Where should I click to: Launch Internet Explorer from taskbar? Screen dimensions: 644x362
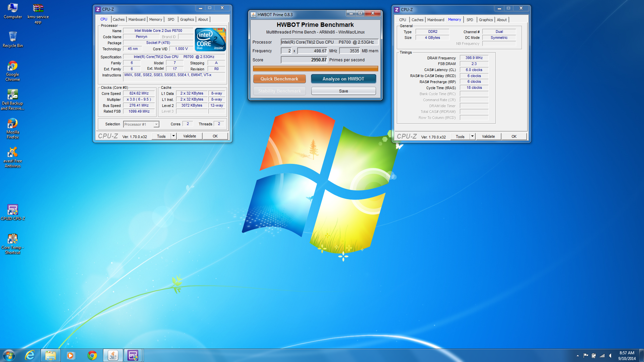(x=30, y=355)
